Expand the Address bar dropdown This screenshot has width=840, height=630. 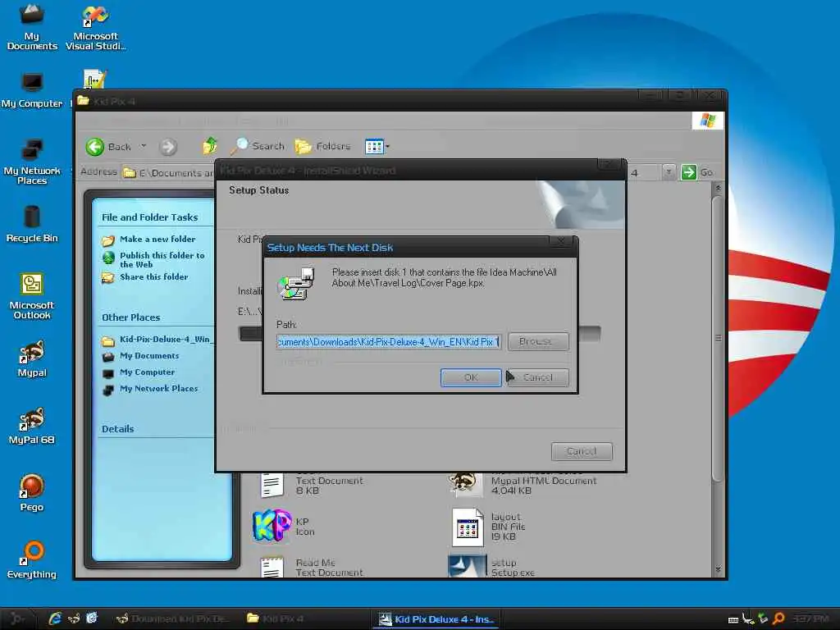[668, 172]
